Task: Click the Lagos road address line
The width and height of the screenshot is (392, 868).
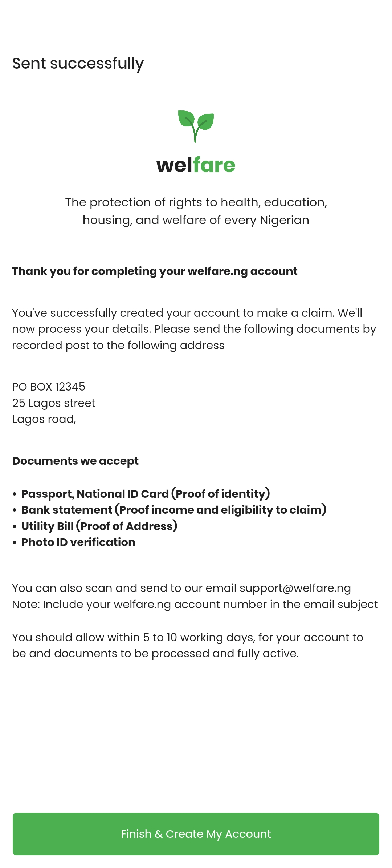Action: click(x=44, y=419)
